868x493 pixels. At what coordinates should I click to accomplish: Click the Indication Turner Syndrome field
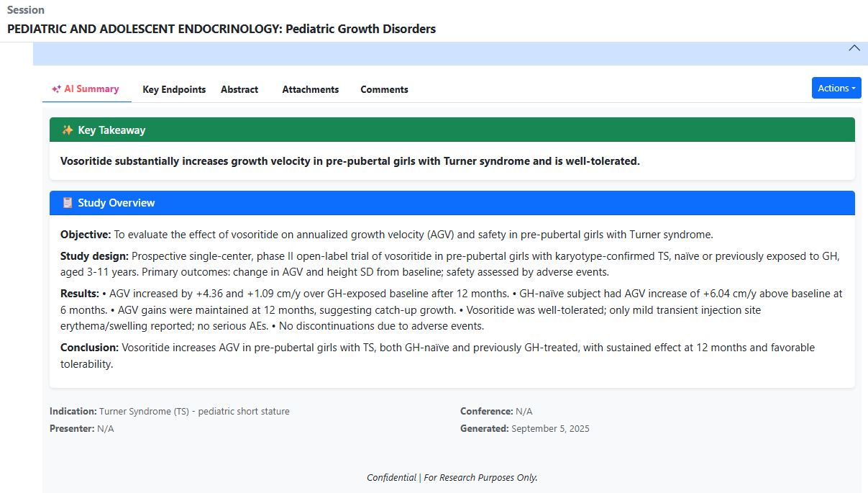[170, 412]
